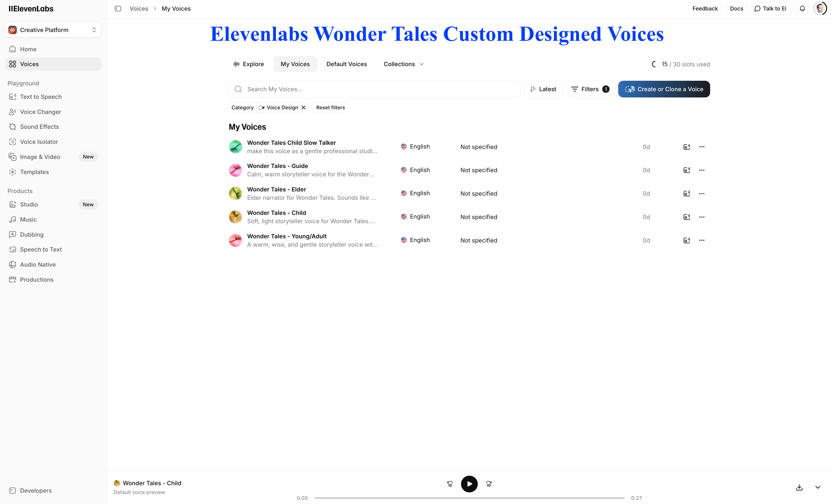Toggle the sidebar panel icon
This screenshot has width=832, height=504.
pyautogui.click(x=118, y=8)
